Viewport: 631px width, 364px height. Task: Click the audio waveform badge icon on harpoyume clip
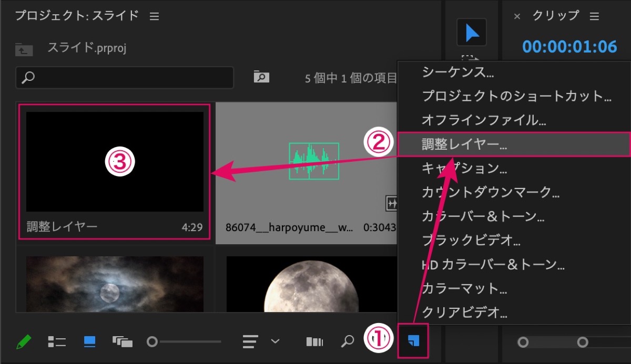click(x=391, y=203)
